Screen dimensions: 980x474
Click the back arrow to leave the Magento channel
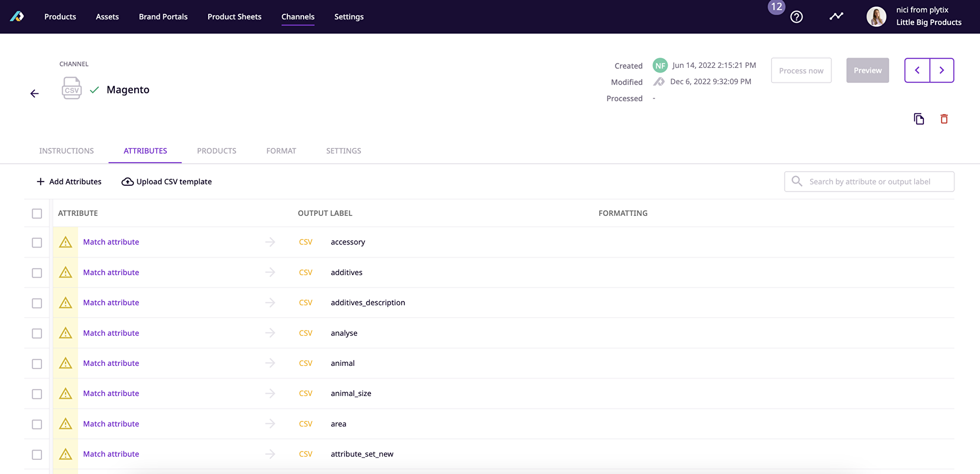coord(34,93)
